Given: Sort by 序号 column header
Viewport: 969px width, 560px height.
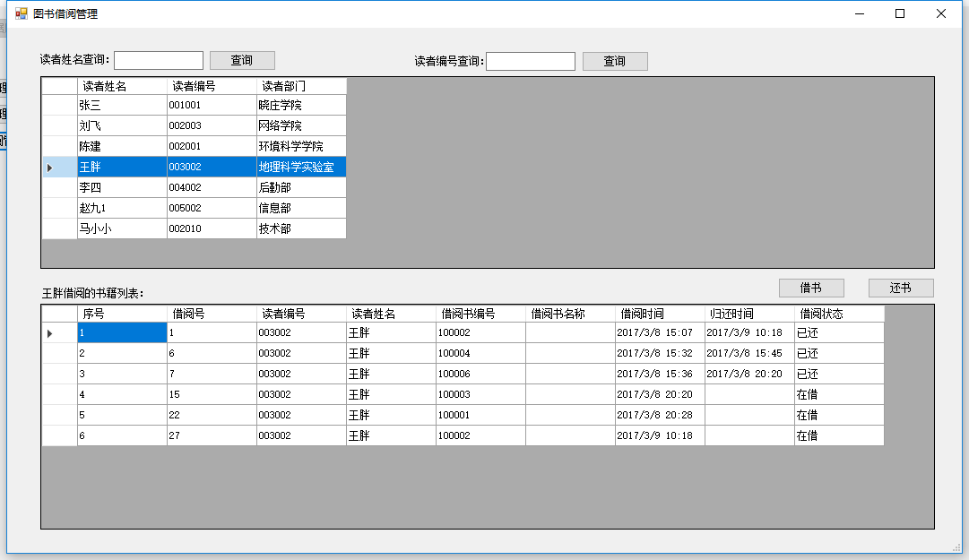Looking at the screenshot, I should [123, 314].
